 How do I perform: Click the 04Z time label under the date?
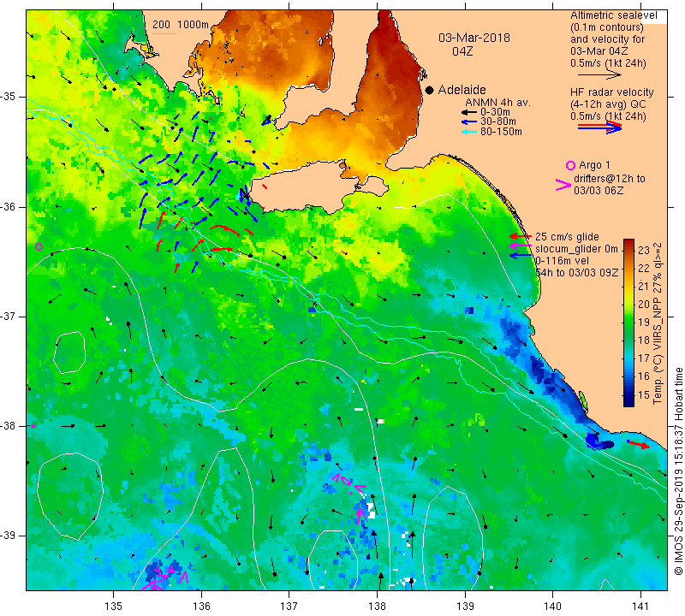click(x=462, y=51)
